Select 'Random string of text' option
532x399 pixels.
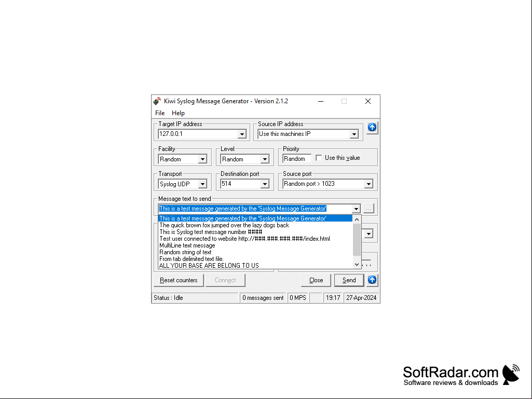point(255,253)
